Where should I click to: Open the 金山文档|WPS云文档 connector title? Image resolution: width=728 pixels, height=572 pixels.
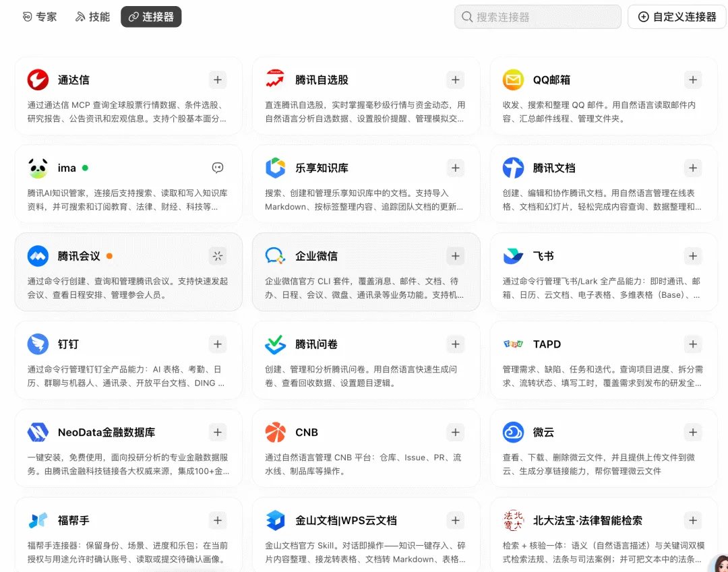[346, 521]
